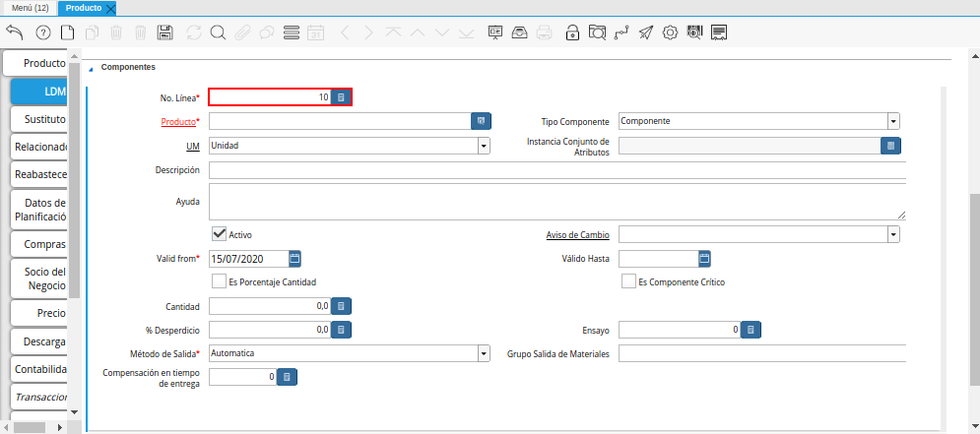Click the red Producto field label link
Screen dimensions: 980x434
177,122
